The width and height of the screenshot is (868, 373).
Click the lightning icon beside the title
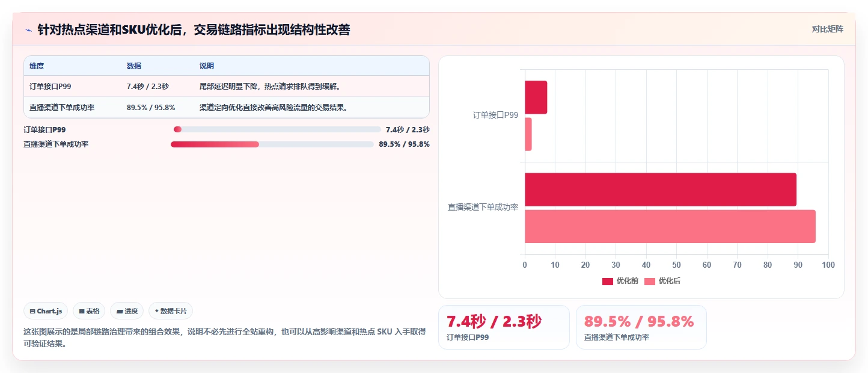pyautogui.click(x=28, y=29)
